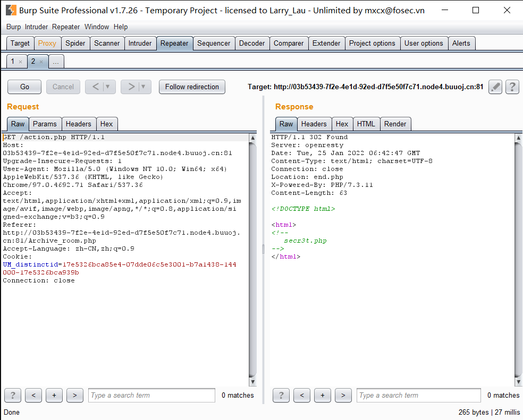Open history back dropdown arrow

(x=108, y=87)
